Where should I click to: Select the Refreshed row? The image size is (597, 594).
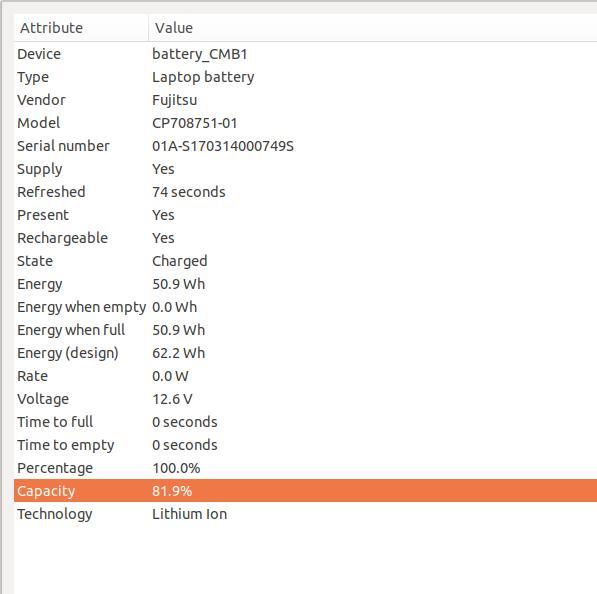click(x=305, y=192)
